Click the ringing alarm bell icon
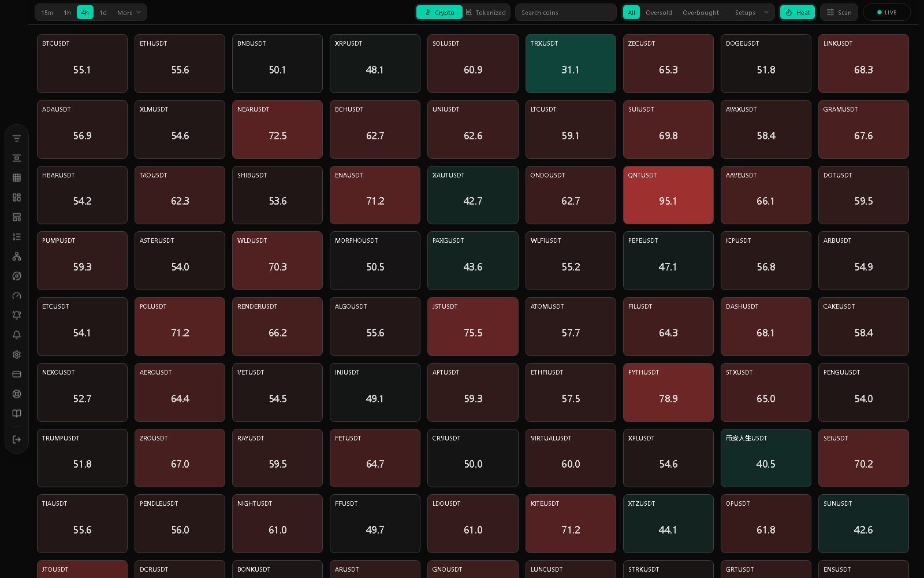The height and width of the screenshot is (578, 924). 17,316
